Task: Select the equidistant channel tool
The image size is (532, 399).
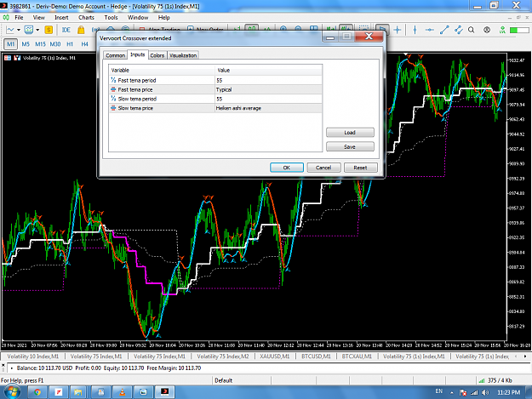Action: pyautogui.click(x=459, y=30)
